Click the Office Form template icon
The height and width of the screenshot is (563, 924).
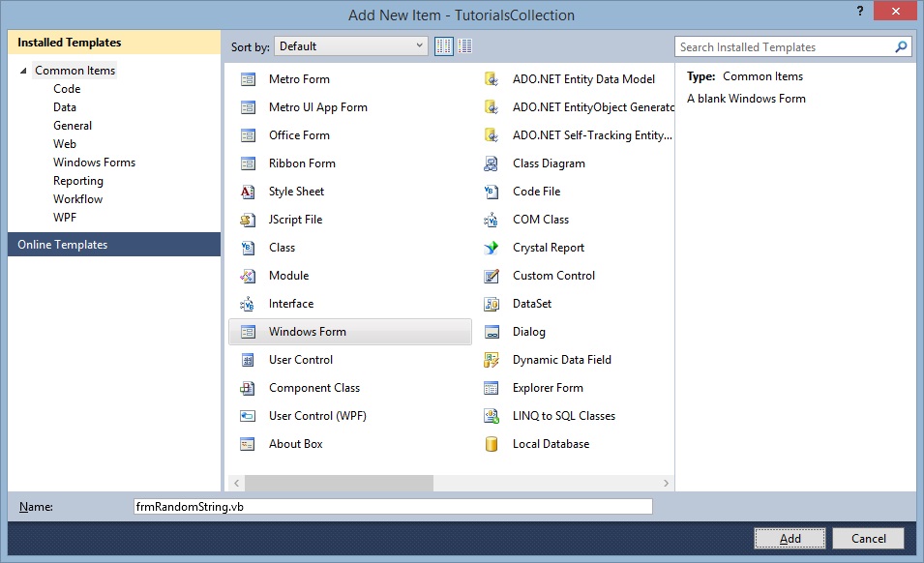pyautogui.click(x=248, y=135)
